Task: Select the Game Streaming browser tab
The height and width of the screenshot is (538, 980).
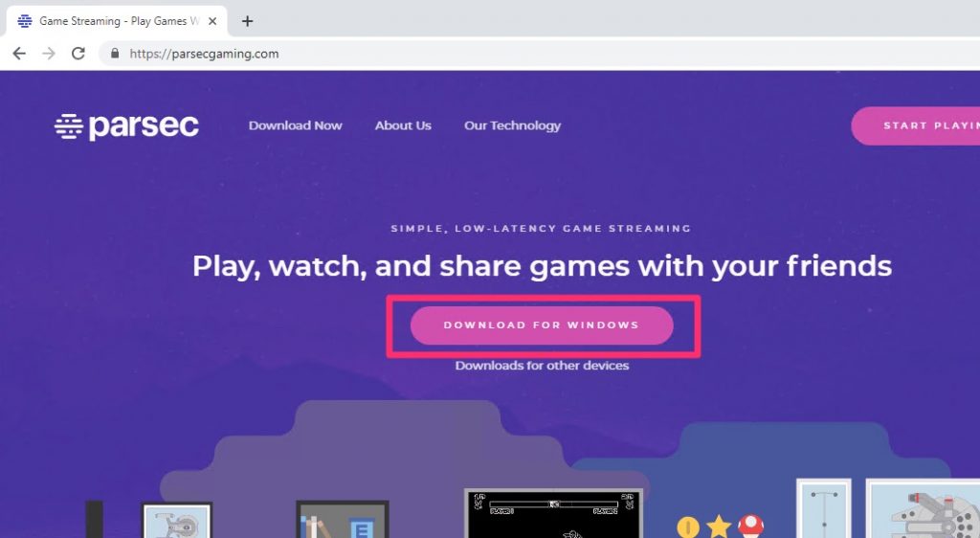Action: pos(117,21)
